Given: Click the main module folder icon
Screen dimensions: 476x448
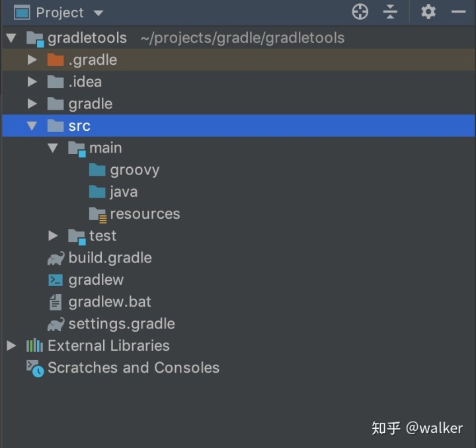Looking at the screenshot, I should click(77, 149).
